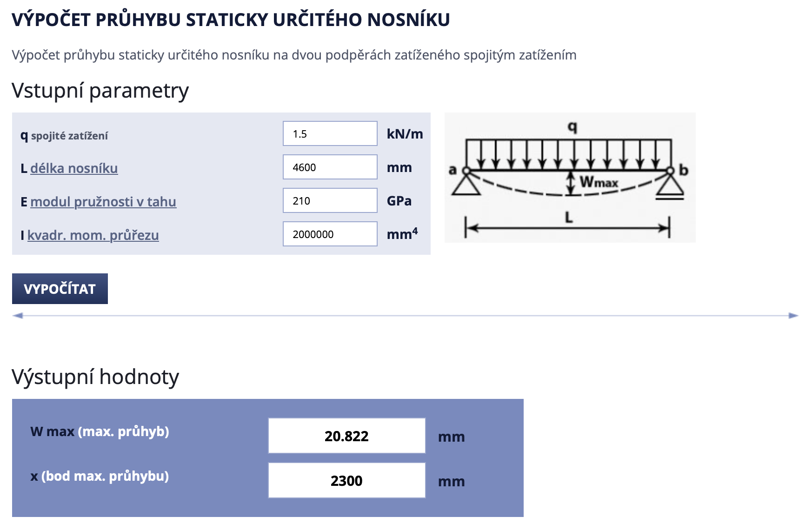Click the x bod max. průhybu output
812x530 pixels.
tap(346, 481)
